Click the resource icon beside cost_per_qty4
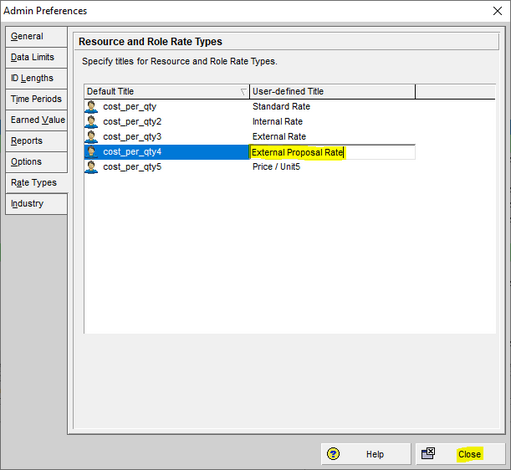This screenshot has height=470, width=511. pos(91,152)
